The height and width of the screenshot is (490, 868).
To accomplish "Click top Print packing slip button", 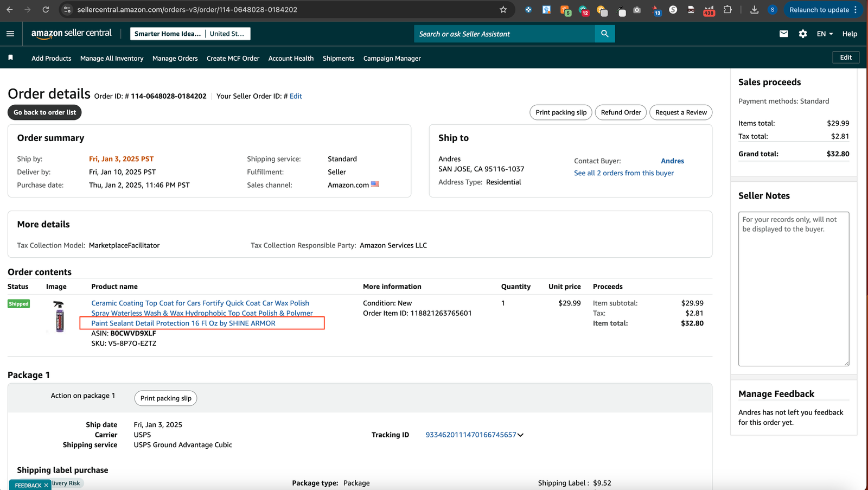I will click(561, 112).
